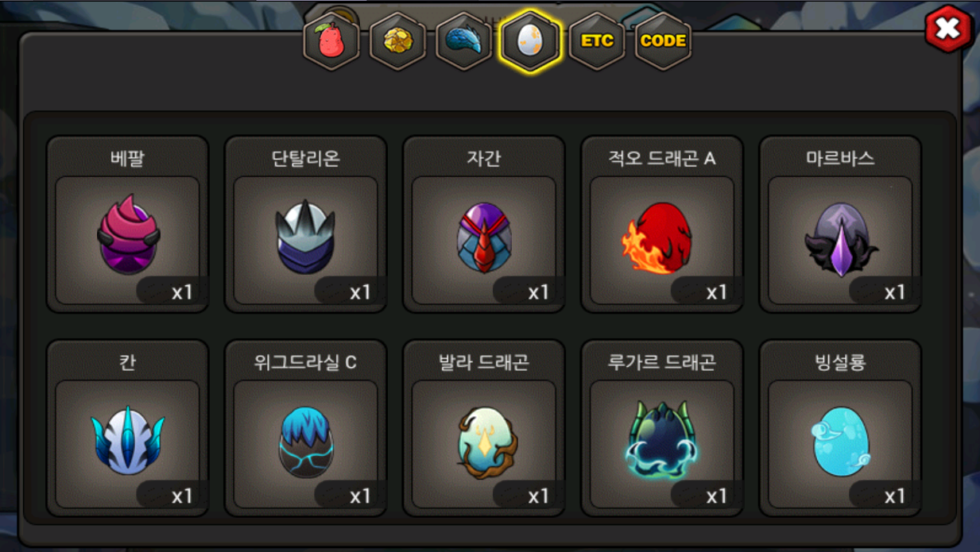Click the x1 count on 빙설룡
Viewport: 980px width, 552px height.
(x=895, y=496)
